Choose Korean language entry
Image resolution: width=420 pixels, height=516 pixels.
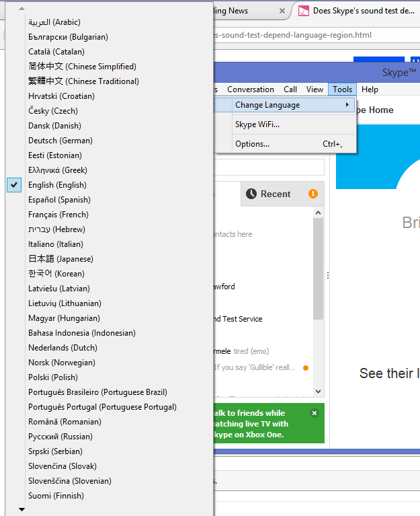[x=56, y=274]
